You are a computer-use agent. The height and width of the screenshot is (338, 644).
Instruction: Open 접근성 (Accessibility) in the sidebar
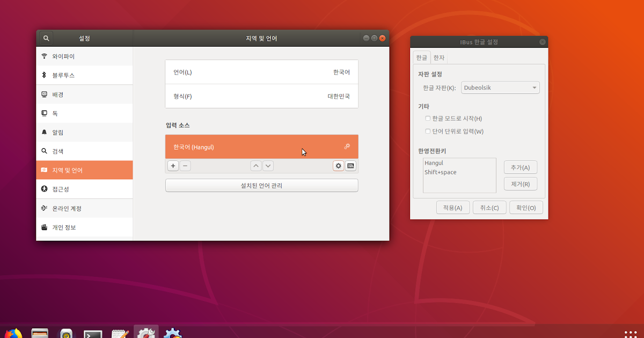click(84, 189)
